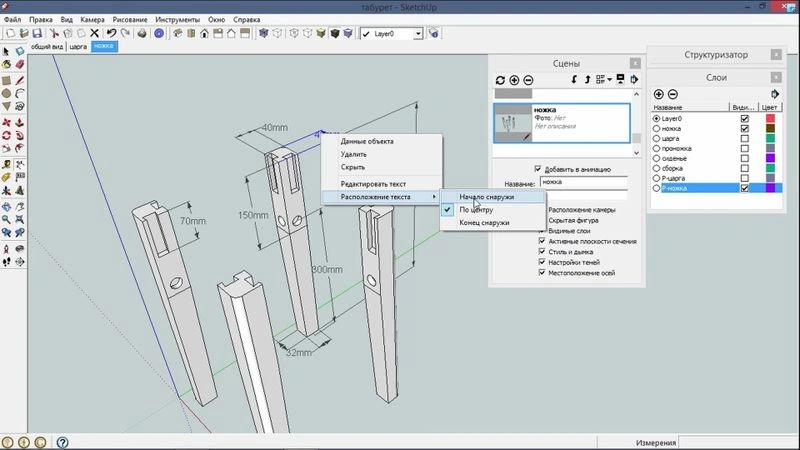Toggle Настройки теней checkbox
Viewport: 800px width, 450px height.
coord(542,262)
